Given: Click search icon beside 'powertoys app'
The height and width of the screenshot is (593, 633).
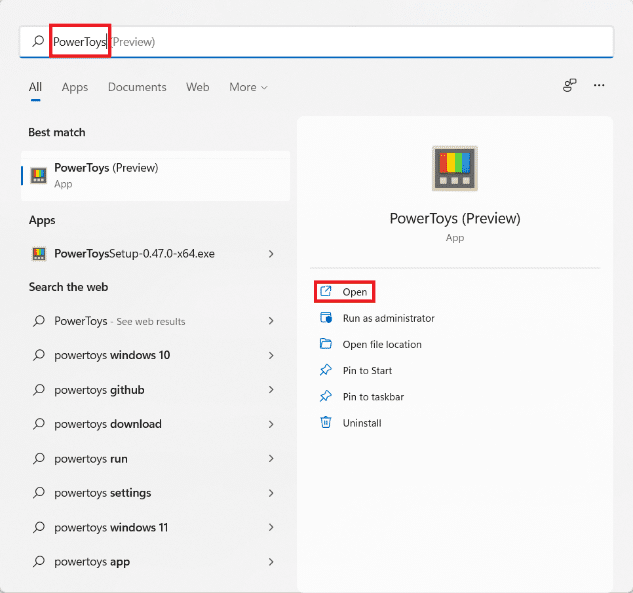Looking at the screenshot, I should coord(39,562).
